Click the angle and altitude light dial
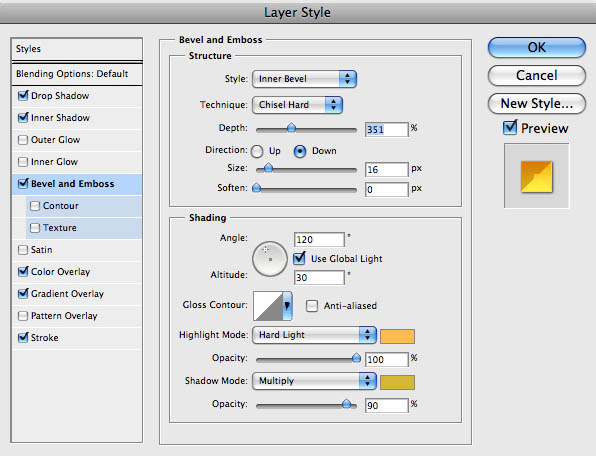 click(x=270, y=259)
